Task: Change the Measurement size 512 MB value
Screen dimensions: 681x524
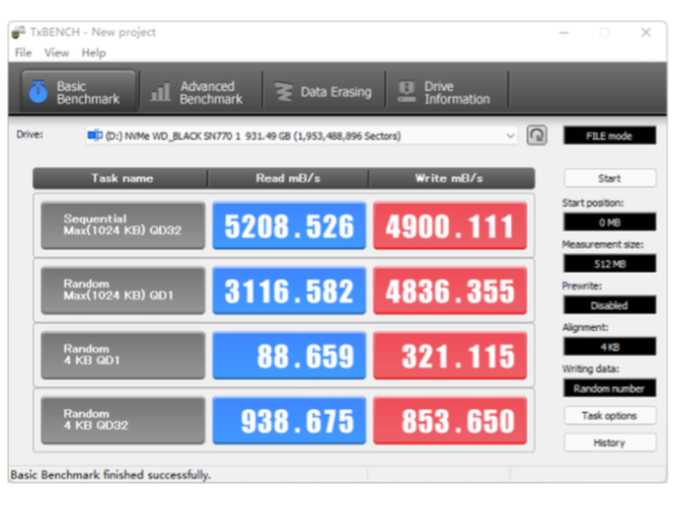Action: [610, 264]
